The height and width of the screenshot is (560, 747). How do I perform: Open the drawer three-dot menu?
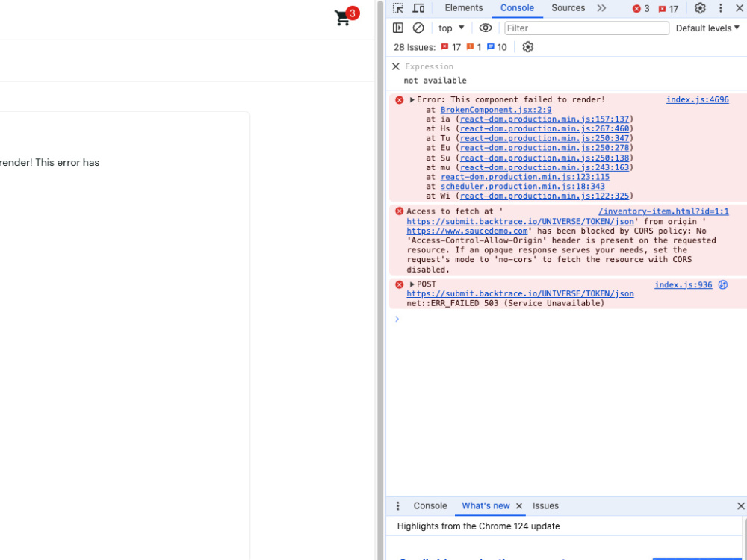pos(398,506)
